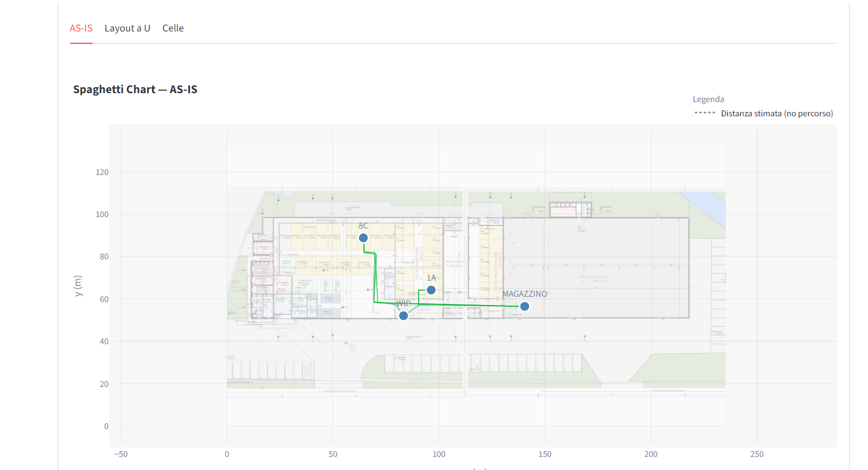This screenshot has width=868, height=470.
Task: Click the −50 x-axis tick label
Action: [x=121, y=455]
